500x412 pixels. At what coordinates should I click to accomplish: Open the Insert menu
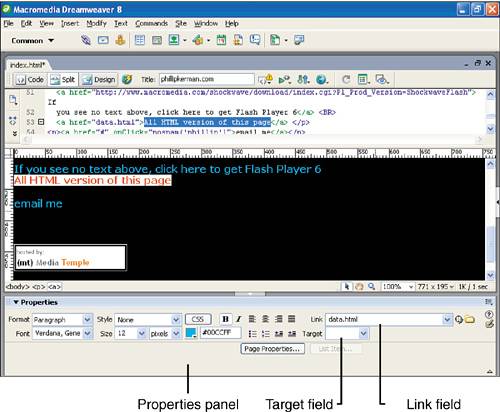coord(70,23)
